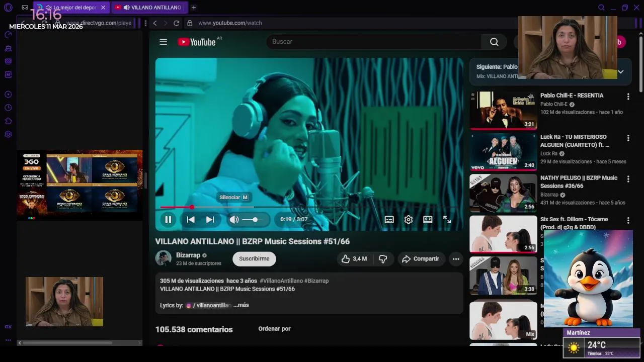Close the Lo mejor del depor tab
The height and width of the screenshot is (362, 644).
[x=103, y=8]
